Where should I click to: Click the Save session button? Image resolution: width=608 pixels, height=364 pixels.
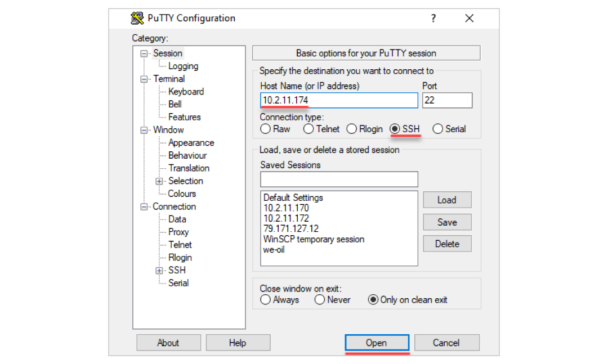point(447,222)
